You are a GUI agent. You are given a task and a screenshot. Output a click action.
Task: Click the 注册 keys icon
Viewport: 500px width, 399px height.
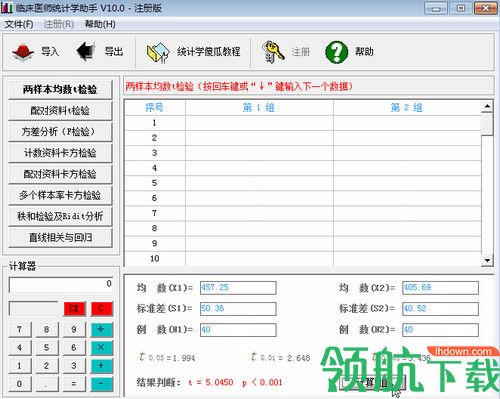[x=273, y=52]
